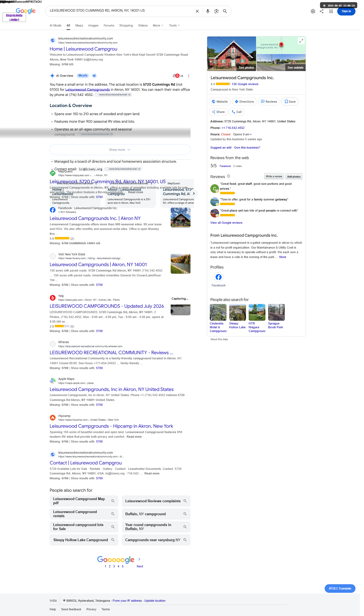This screenshot has height=616, width=364.
Task: Click the next-page arrow above Next
Action: tap(139, 559)
